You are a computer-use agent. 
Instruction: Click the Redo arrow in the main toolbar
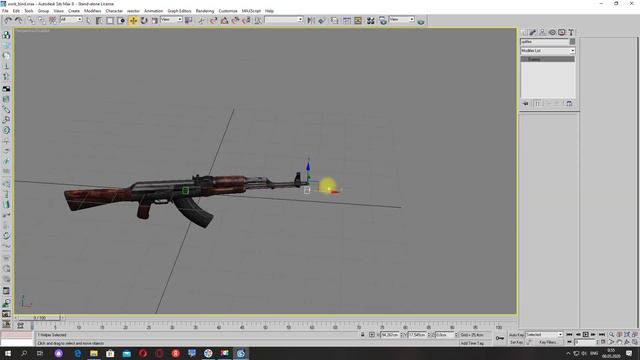(19, 20)
